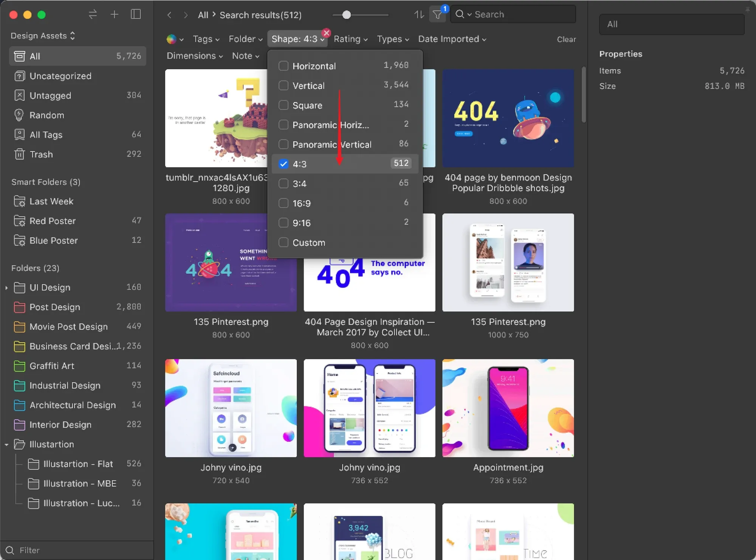Check the Custom shape checkbox
756x560 pixels.
click(x=283, y=242)
